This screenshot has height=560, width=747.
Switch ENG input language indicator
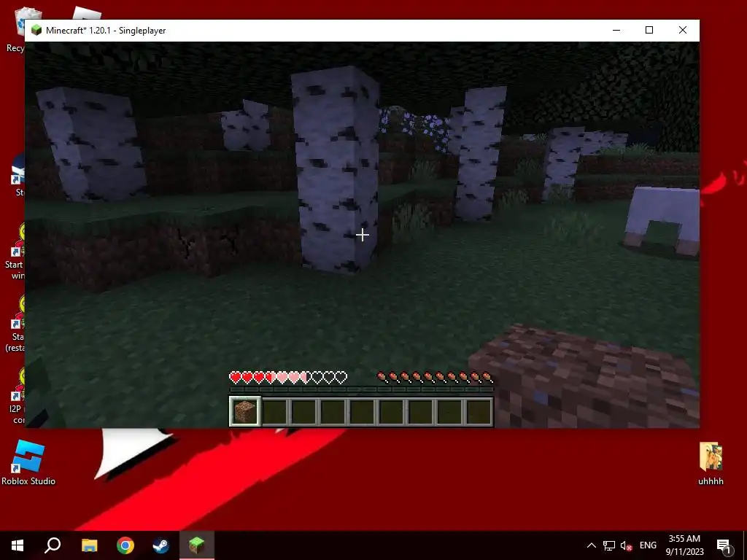click(x=648, y=545)
